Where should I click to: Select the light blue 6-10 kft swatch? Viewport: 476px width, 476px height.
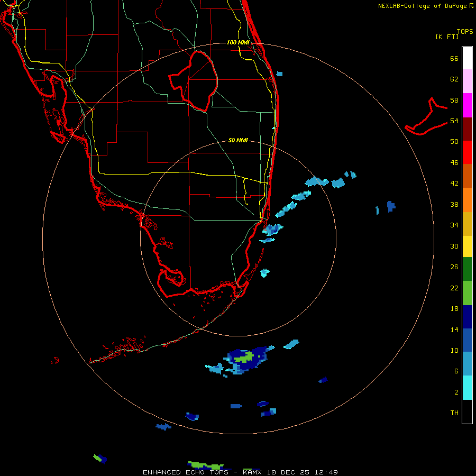(x=467, y=364)
